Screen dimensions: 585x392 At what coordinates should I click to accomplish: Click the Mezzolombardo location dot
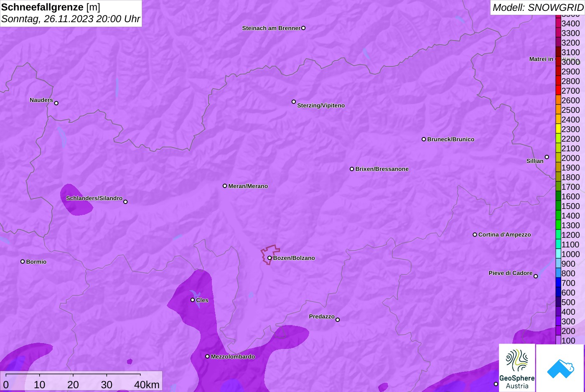pos(207,356)
